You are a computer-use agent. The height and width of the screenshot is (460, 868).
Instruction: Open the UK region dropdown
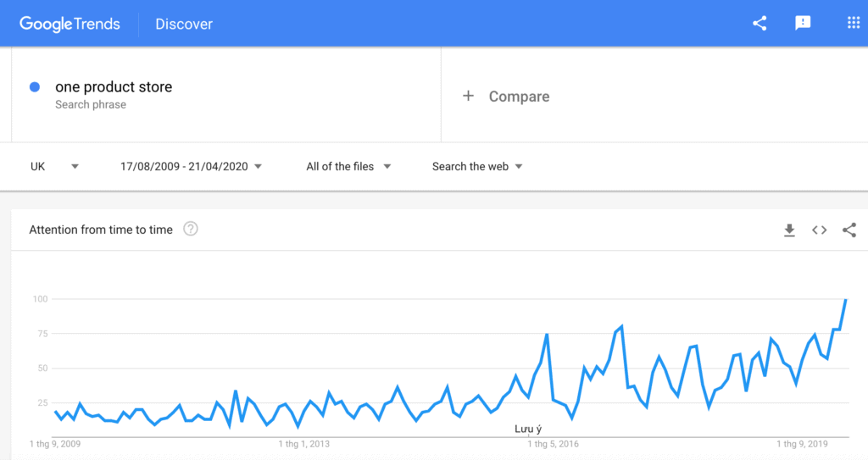[x=55, y=167]
